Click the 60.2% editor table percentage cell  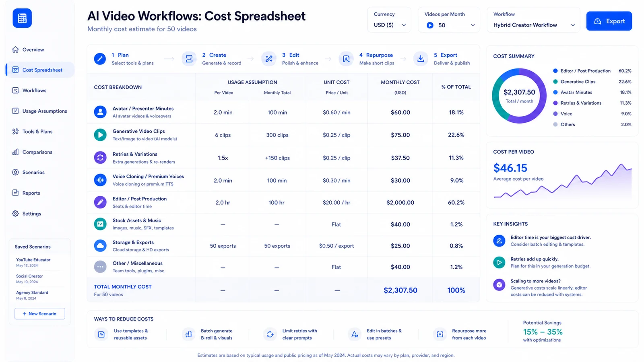point(456,203)
